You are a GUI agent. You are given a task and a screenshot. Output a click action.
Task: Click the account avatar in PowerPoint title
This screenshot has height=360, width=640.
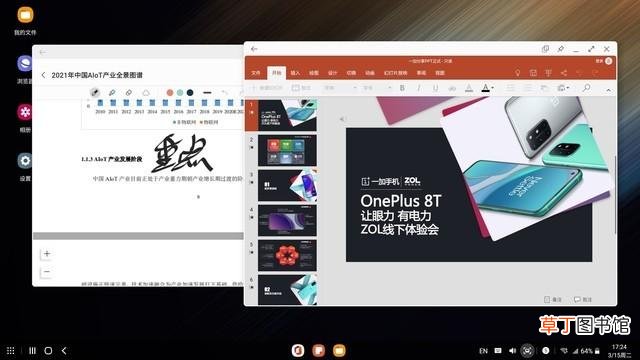[608, 61]
